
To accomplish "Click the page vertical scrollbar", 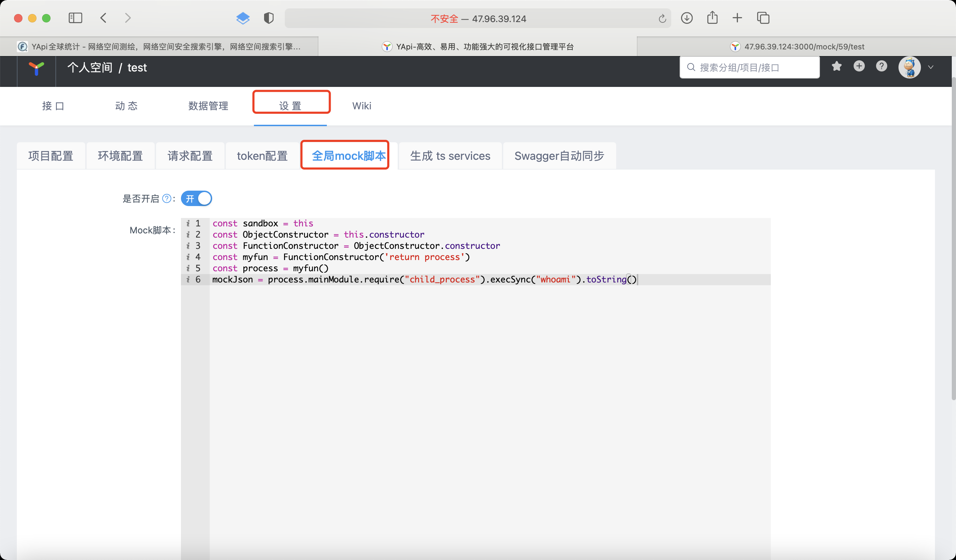I will pos(953,239).
